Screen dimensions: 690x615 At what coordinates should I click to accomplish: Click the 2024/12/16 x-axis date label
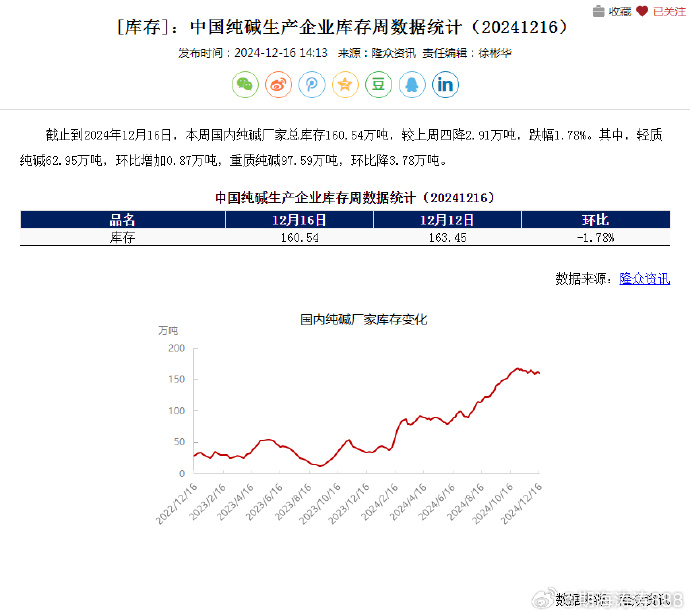click(x=522, y=503)
